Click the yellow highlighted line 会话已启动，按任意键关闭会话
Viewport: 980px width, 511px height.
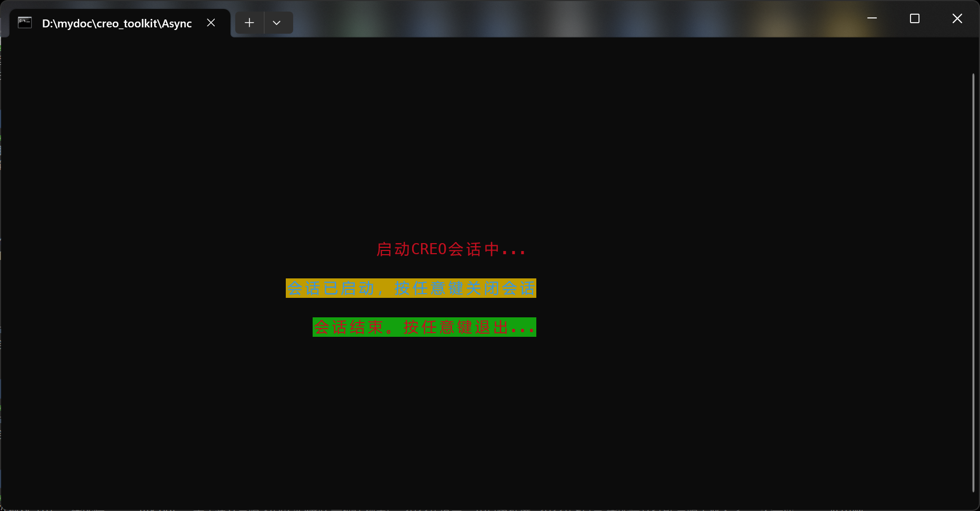[x=411, y=288]
